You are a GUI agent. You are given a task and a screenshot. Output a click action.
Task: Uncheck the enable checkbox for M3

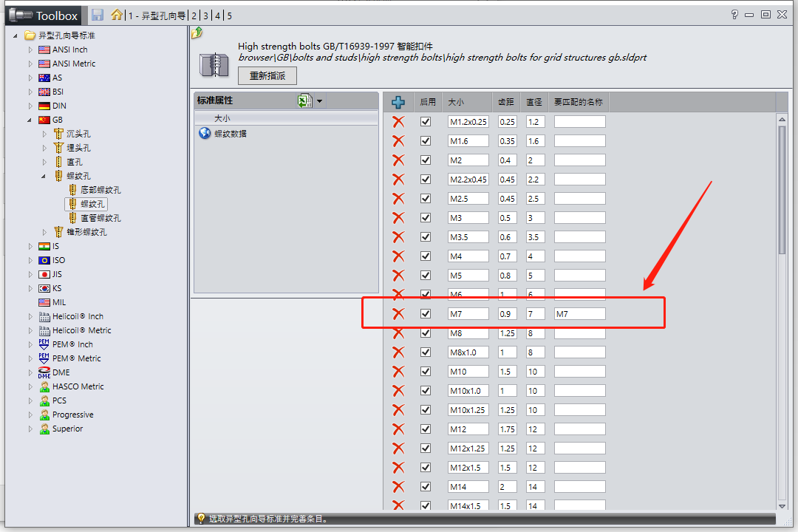[x=426, y=218]
